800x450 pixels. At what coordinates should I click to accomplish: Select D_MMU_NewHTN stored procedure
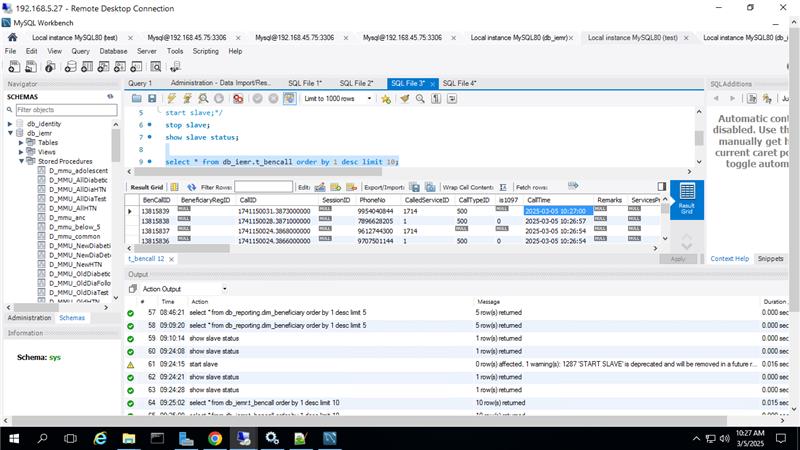coord(76,264)
